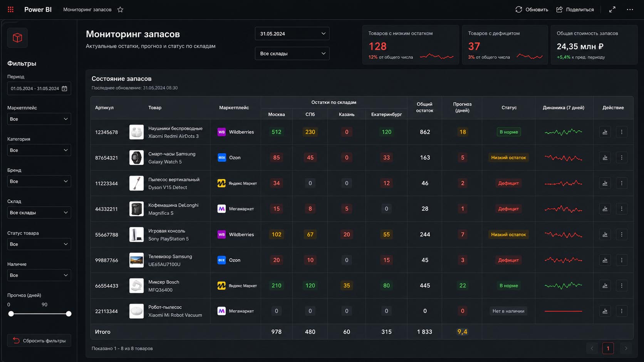Click the Xiaomi Redmi AirDots 3 thumbnail
Viewport: 644px width, 362px height.
(x=136, y=132)
